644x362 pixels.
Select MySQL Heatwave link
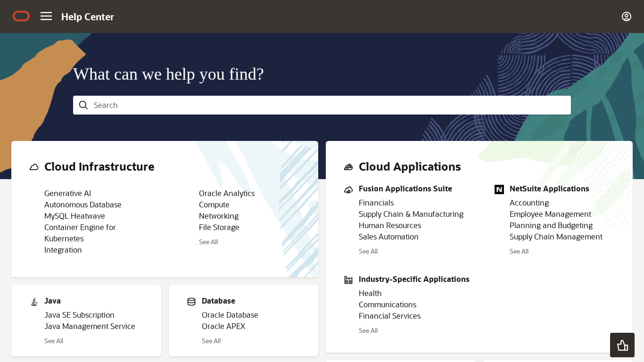coord(74,216)
